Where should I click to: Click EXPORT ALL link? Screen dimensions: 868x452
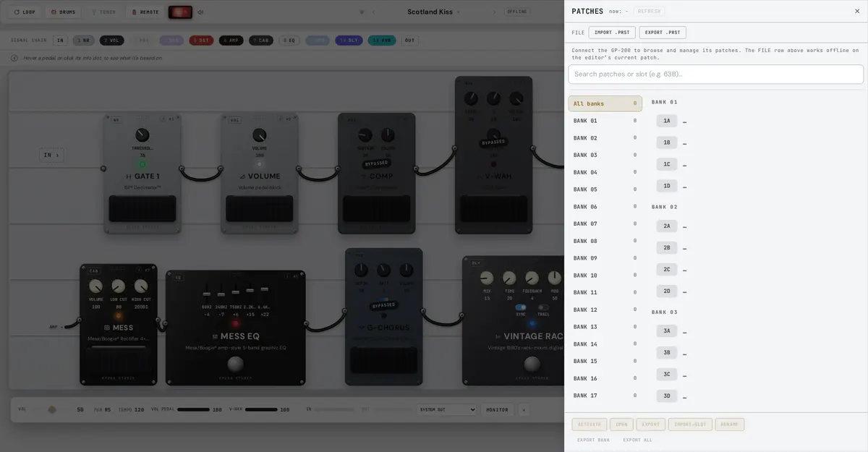(x=637, y=440)
